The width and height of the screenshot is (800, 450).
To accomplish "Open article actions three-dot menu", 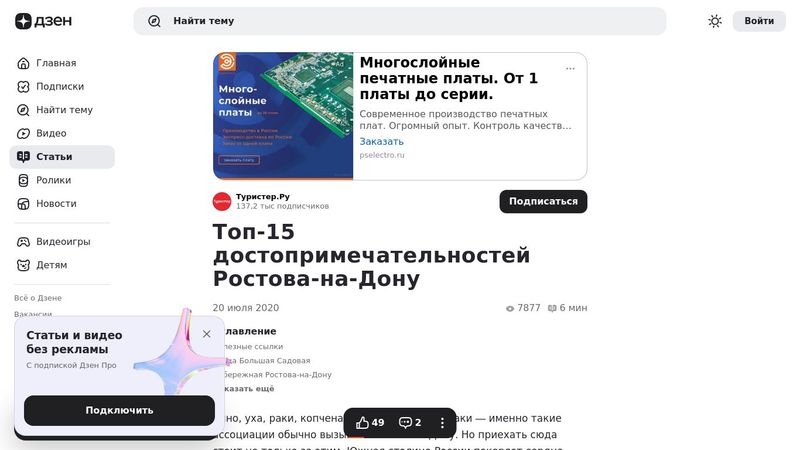I will pos(442,422).
